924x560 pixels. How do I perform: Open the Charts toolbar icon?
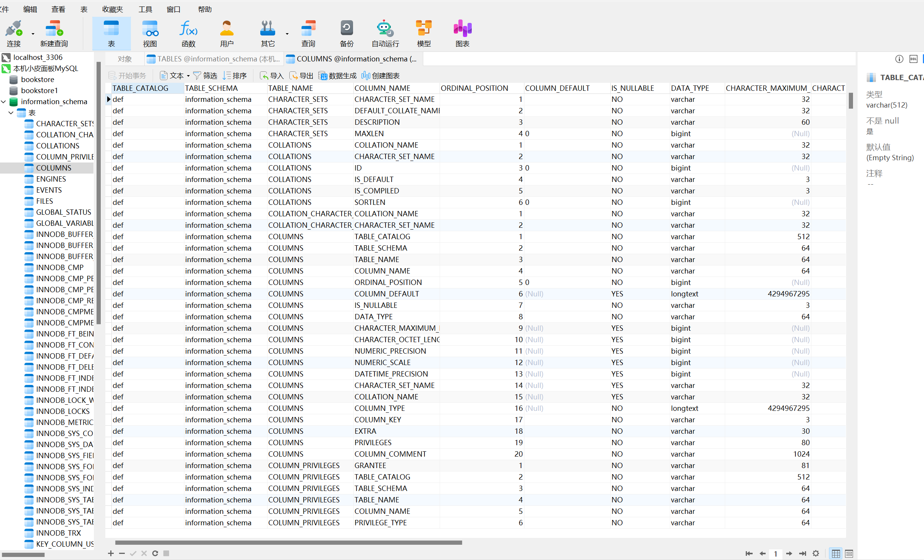pos(462,29)
